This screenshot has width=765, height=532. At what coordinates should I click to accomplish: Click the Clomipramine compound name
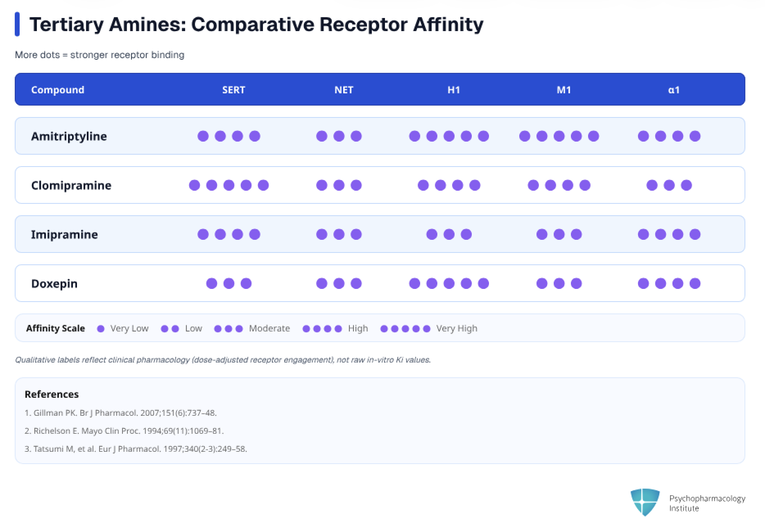(71, 185)
